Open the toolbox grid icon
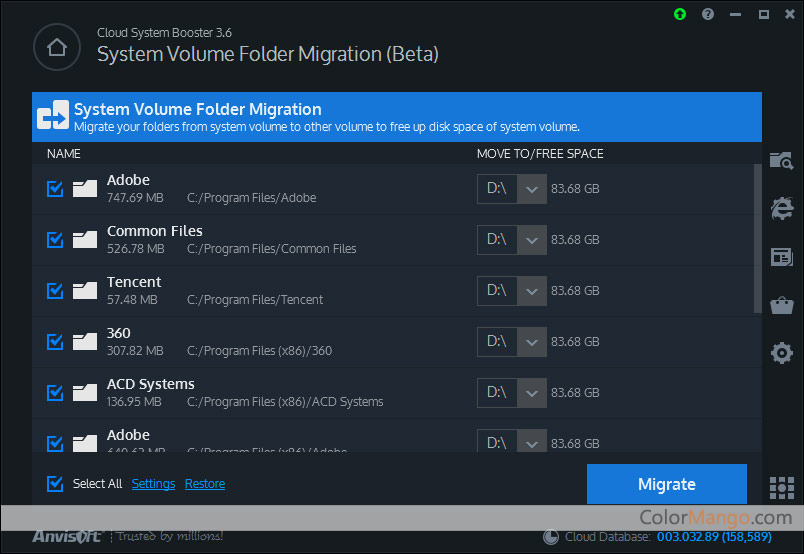Screen dimensions: 804x554 point(781,487)
